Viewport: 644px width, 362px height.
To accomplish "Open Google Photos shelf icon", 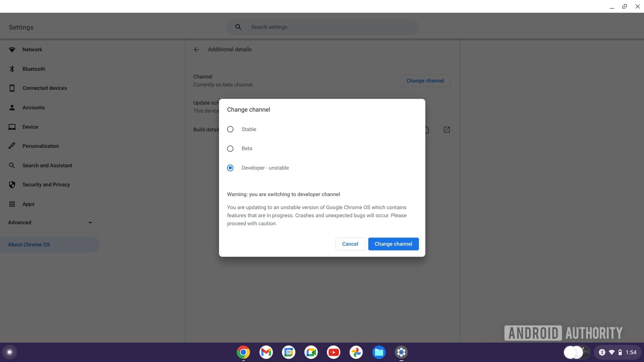I will 356,352.
